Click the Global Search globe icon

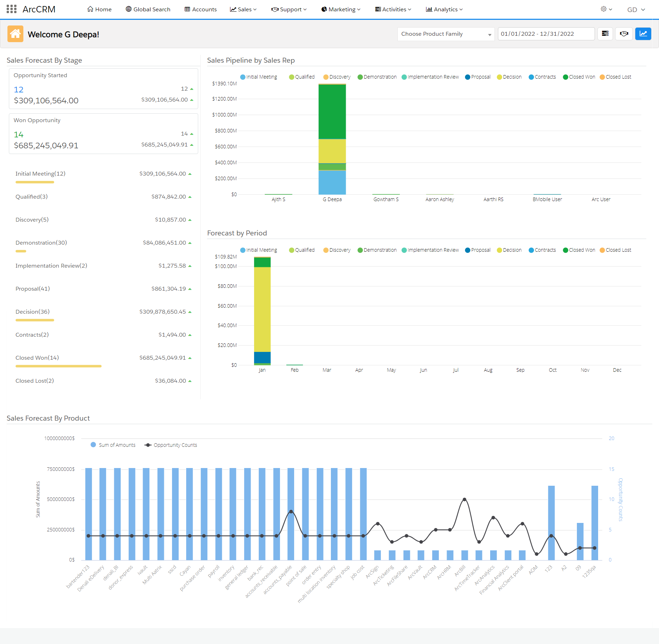click(x=128, y=9)
